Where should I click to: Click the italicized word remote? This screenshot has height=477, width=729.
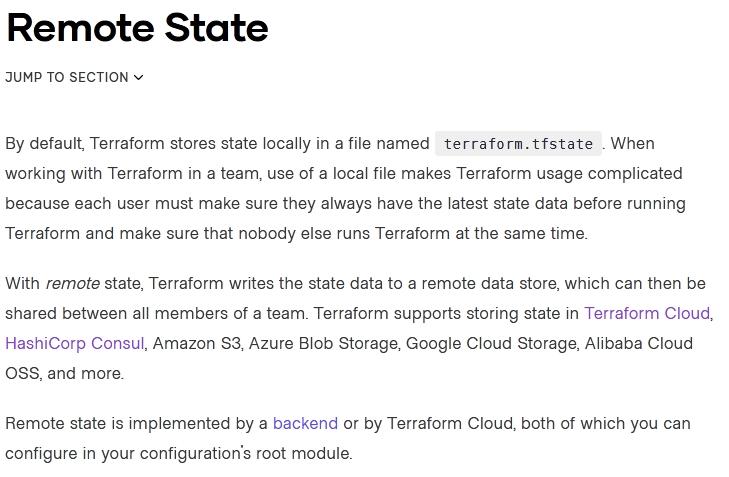pyautogui.click(x=72, y=283)
